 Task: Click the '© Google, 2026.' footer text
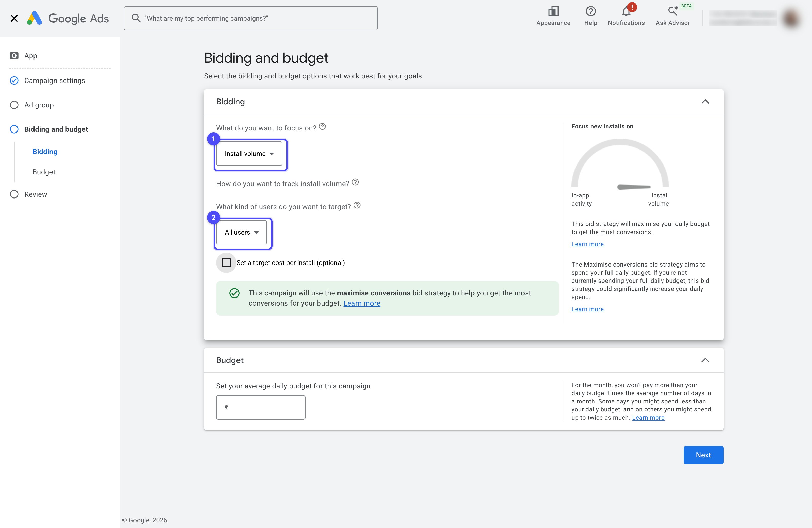click(x=145, y=520)
